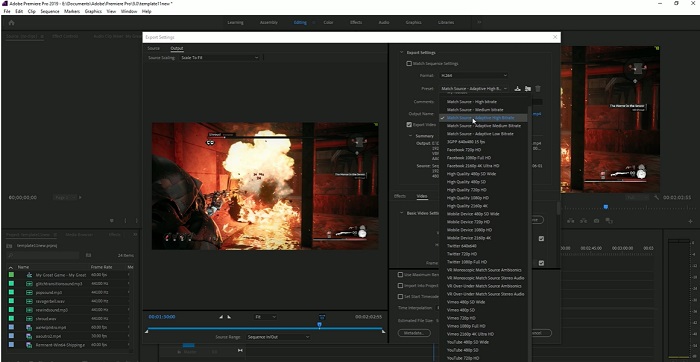Viewport: 700px width, 362px height.
Task: Toggle the Export Video checkbox
Action: pos(409,125)
